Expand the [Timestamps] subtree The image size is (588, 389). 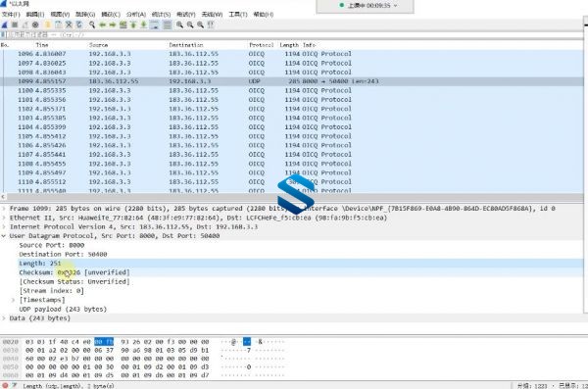coord(13,300)
